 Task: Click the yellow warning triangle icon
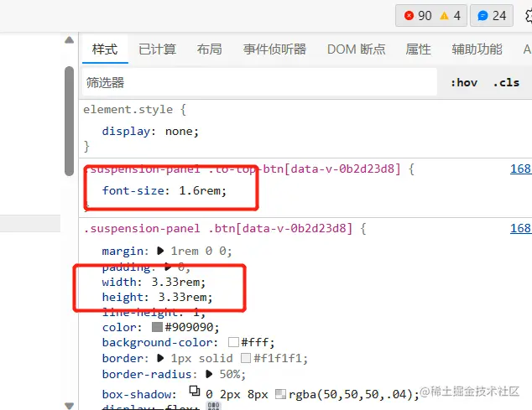click(x=444, y=16)
